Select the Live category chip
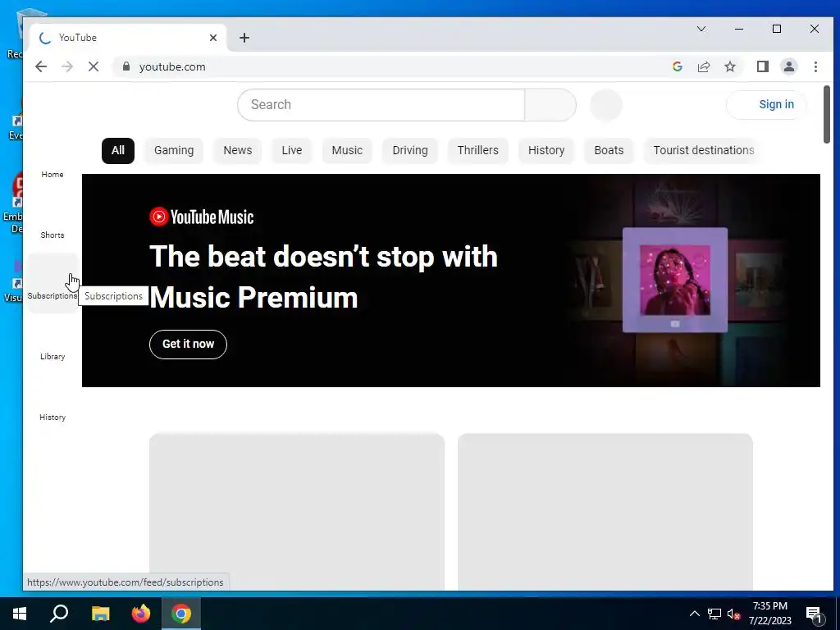This screenshot has height=630, width=840. tap(292, 151)
